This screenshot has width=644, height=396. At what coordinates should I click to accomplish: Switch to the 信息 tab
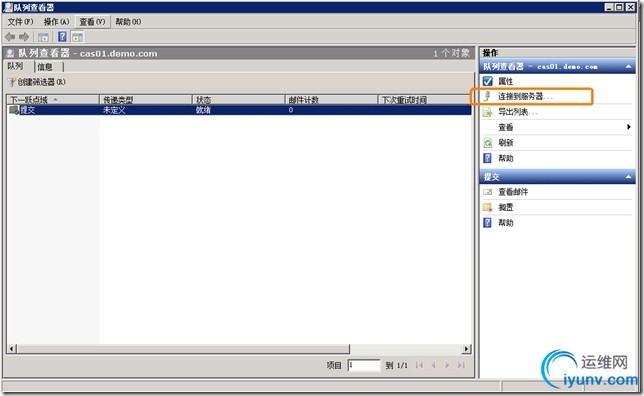coord(45,67)
